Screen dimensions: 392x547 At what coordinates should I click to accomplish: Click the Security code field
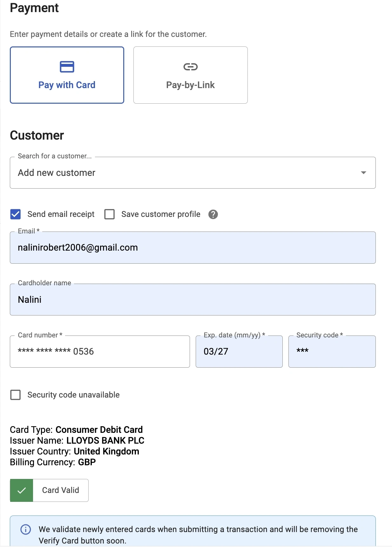click(x=332, y=352)
